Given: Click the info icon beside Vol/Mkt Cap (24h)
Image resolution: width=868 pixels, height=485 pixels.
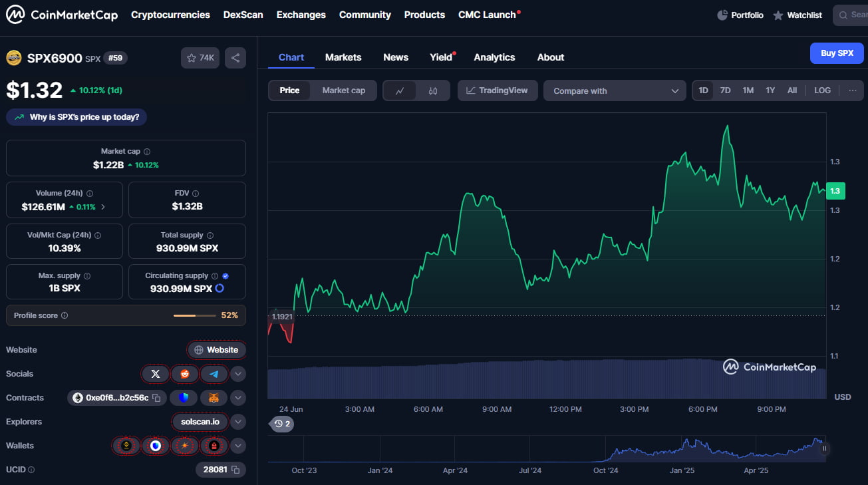Looking at the screenshot, I should point(98,236).
